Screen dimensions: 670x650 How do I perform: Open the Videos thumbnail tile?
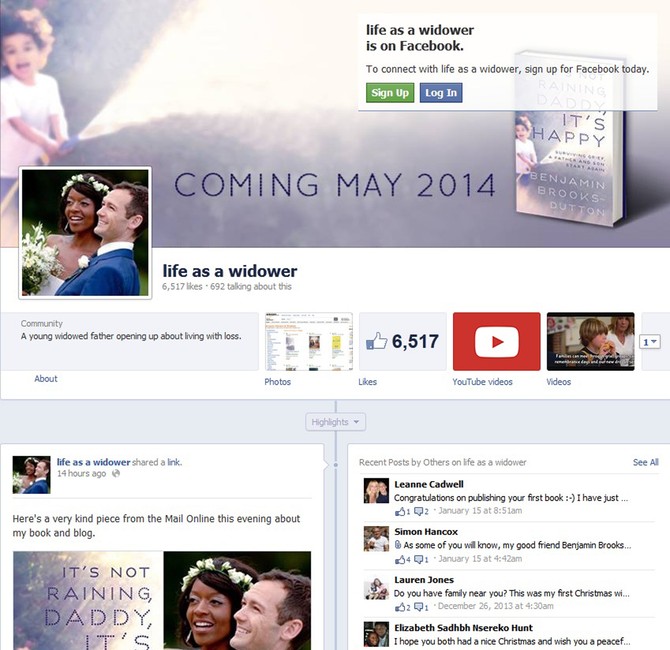click(591, 341)
